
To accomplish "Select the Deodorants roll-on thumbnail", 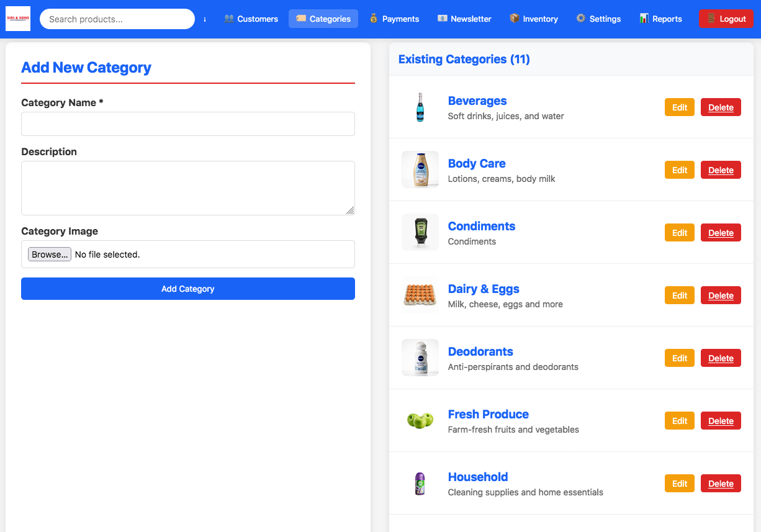I will click(420, 358).
